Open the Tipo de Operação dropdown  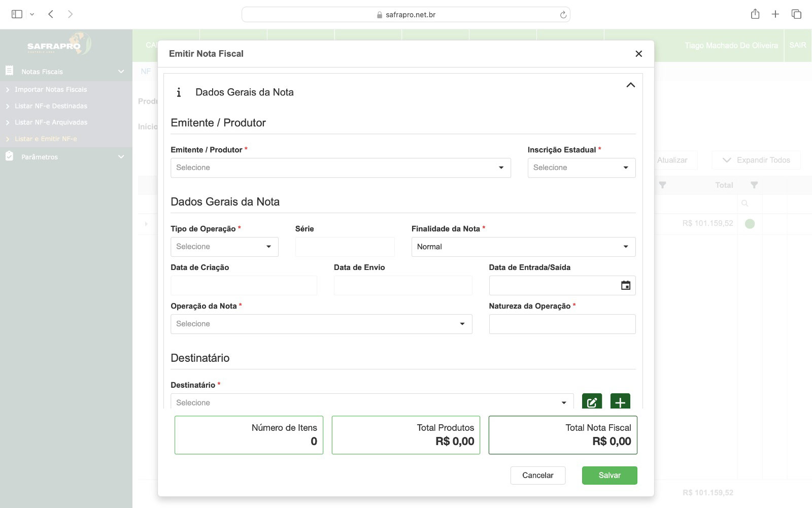point(224,247)
